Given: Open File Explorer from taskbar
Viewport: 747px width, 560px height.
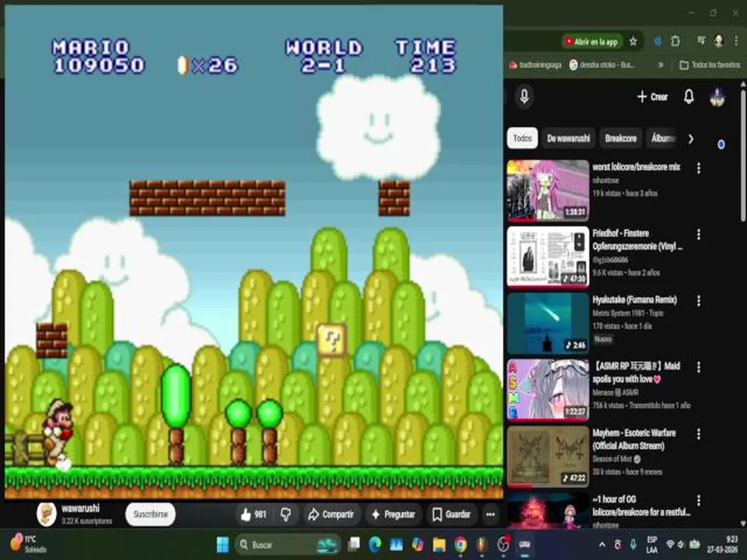Looking at the screenshot, I should (x=439, y=544).
